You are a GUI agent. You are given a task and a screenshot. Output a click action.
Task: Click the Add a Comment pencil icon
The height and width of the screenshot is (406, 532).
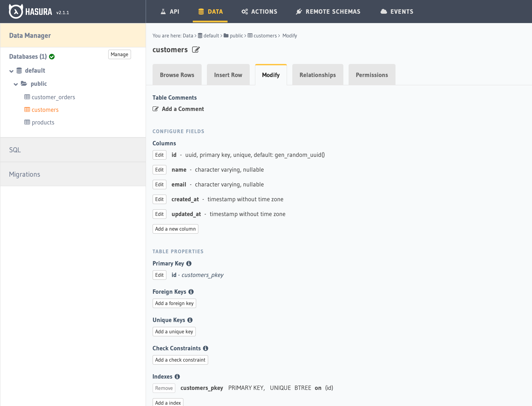point(156,109)
